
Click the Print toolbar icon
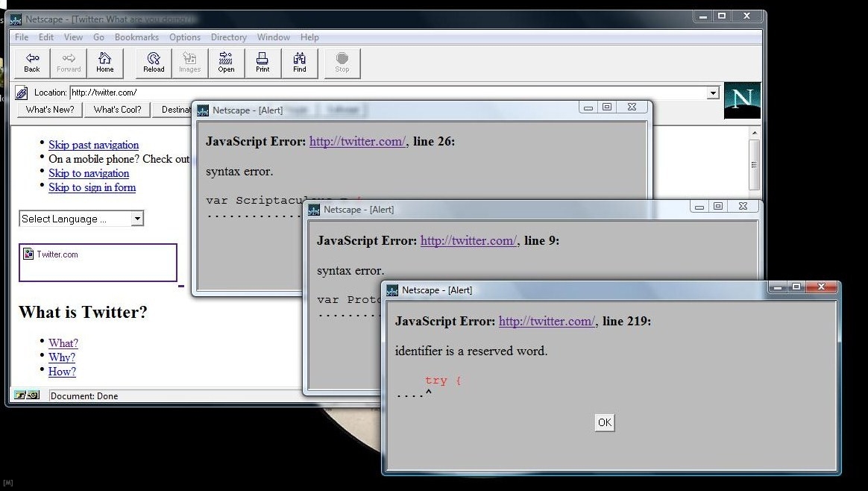click(x=262, y=63)
